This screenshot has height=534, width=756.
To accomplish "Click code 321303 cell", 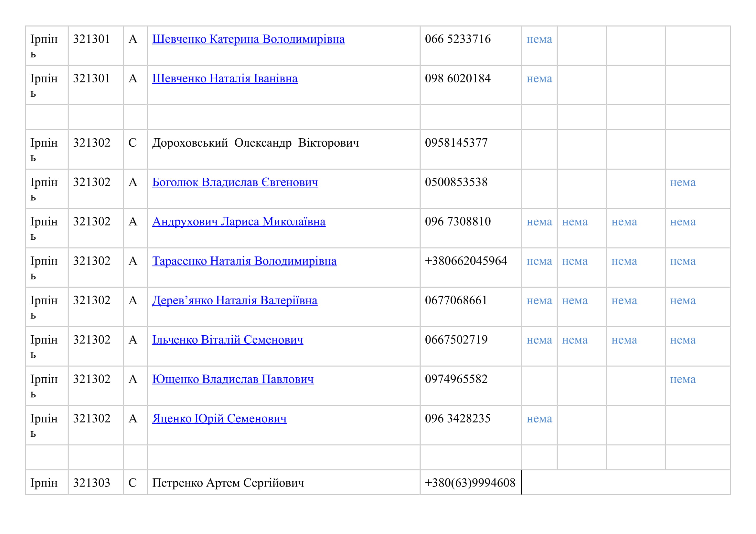I will [x=91, y=483].
